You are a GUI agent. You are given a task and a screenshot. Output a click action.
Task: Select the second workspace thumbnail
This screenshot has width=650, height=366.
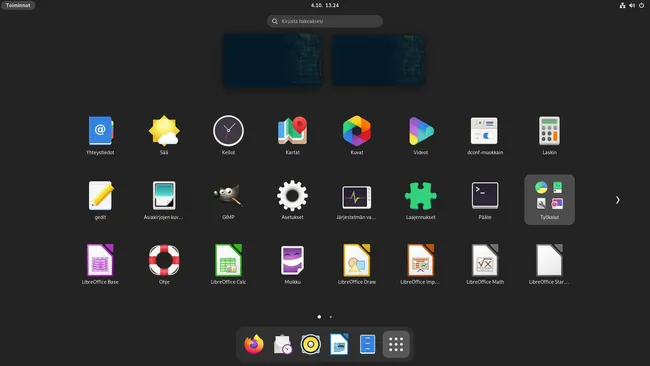point(378,61)
